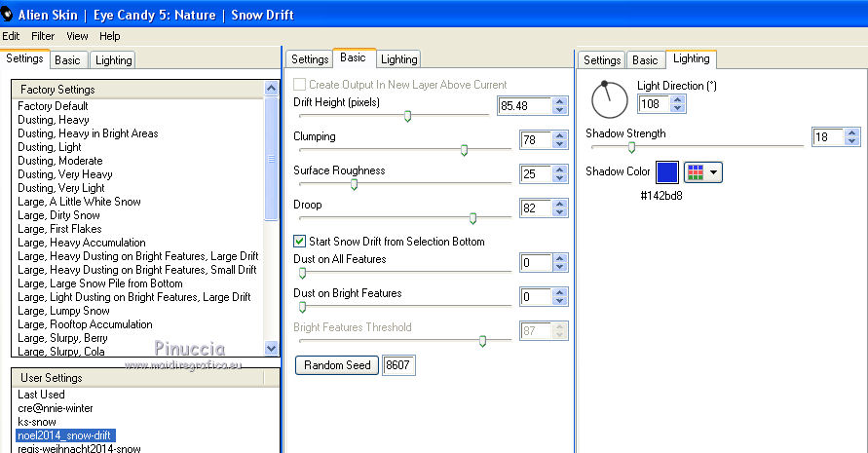The width and height of the screenshot is (868, 453).
Task: Increase Clumping value with up arrow
Action: click(559, 135)
